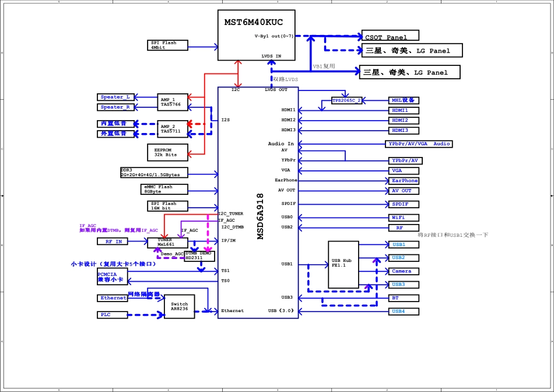Viewport: 554px width, 392px height.
Task: Select the AMP_1 TAS5766 block
Action: click(x=173, y=102)
